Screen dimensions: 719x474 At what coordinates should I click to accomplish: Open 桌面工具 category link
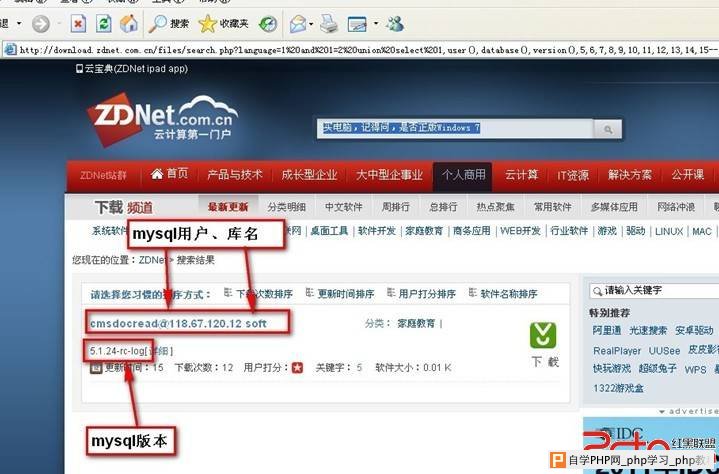click(x=329, y=231)
